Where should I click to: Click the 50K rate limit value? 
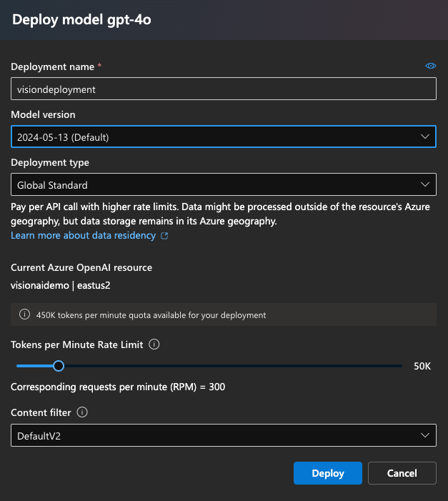coord(422,366)
